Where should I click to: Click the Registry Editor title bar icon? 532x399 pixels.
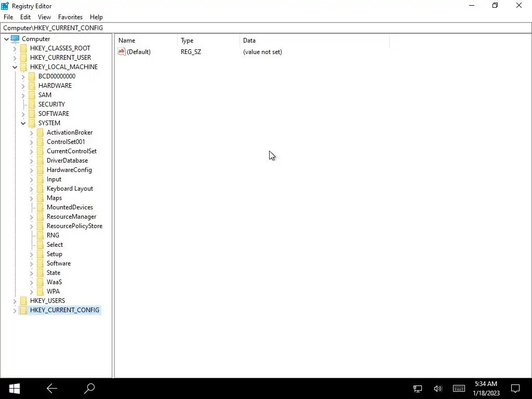coord(5,6)
